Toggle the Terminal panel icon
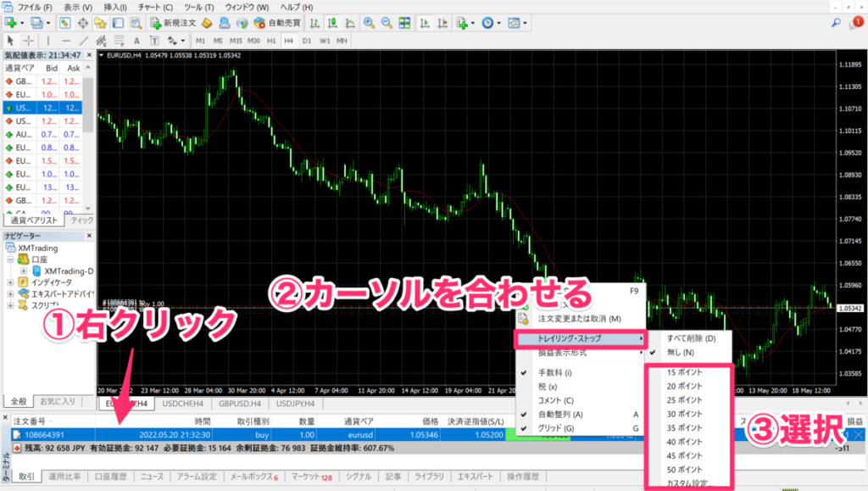The width and height of the screenshot is (868, 491). coord(118,23)
